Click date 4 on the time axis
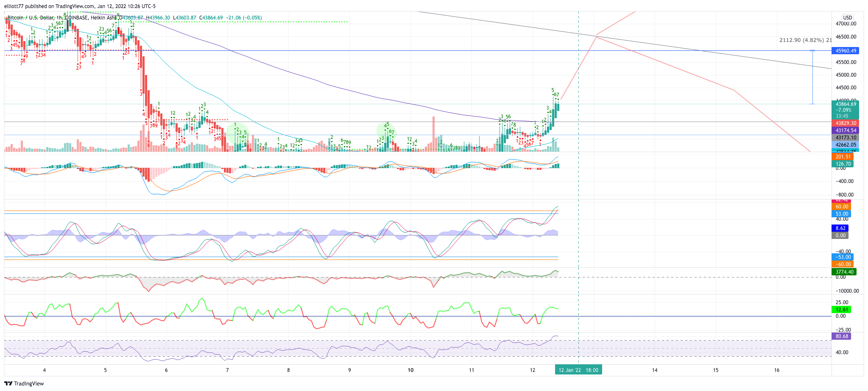Screen dimensions: 868x391 [44, 370]
